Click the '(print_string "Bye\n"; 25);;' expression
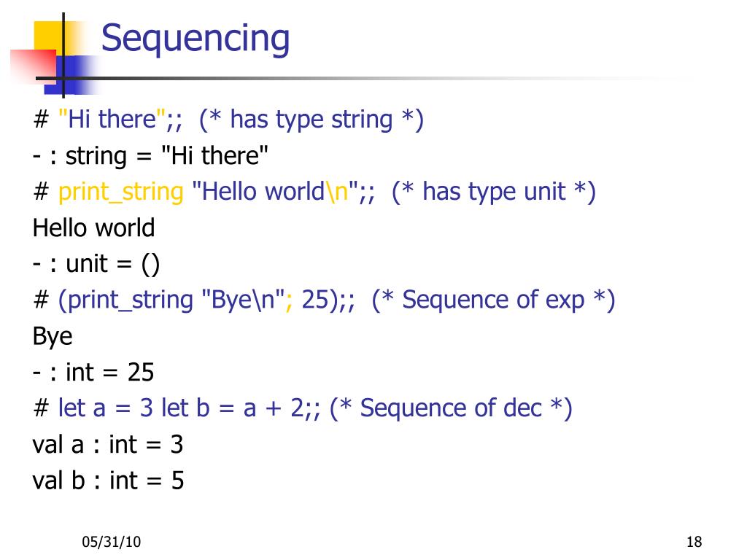This screenshot has width=747, height=560. click(206, 300)
